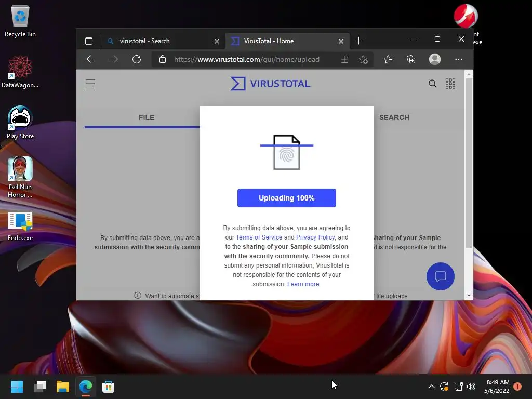The width and height of the screenshot is (532, 399).
Task: Add this page to favorites
Action: pyautogui.click(x=363, y=59)
